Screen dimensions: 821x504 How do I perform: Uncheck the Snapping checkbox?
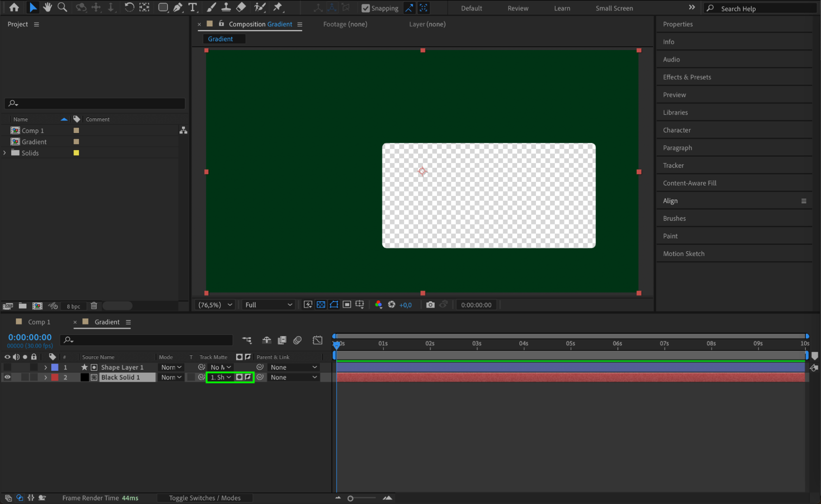click(365, 8)
